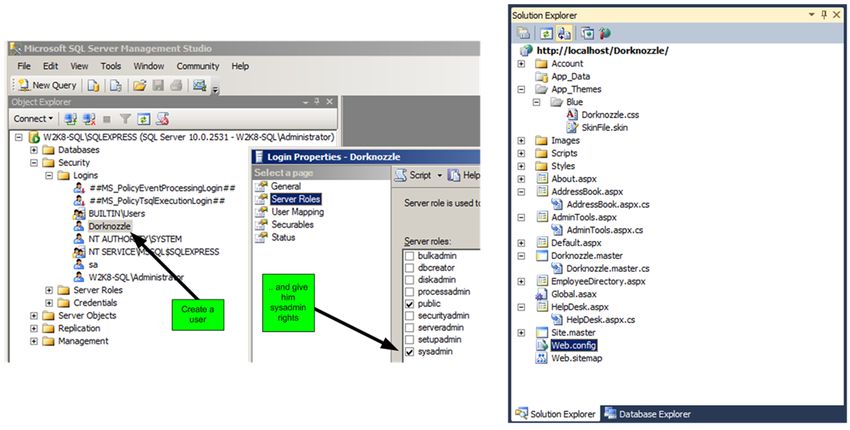Check the setupadmin server role

pos(410,339)
